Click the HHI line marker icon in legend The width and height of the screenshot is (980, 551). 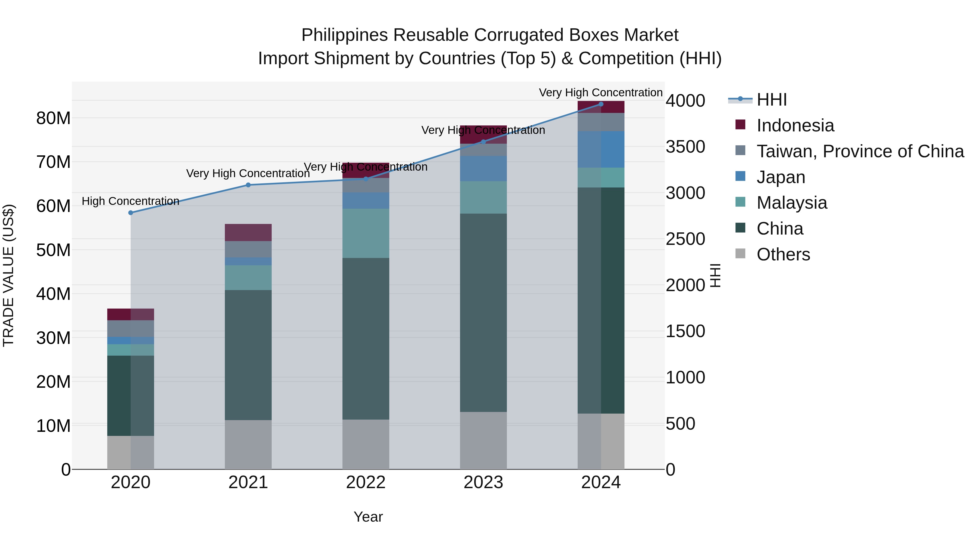[x=740, y=99]
